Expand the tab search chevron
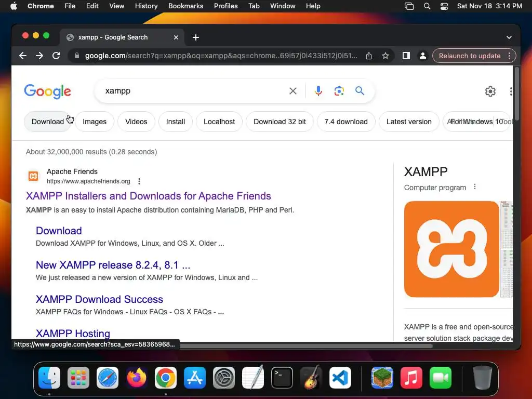The width and height of the screenshot is (532, 399). click(x=509, y=37)
